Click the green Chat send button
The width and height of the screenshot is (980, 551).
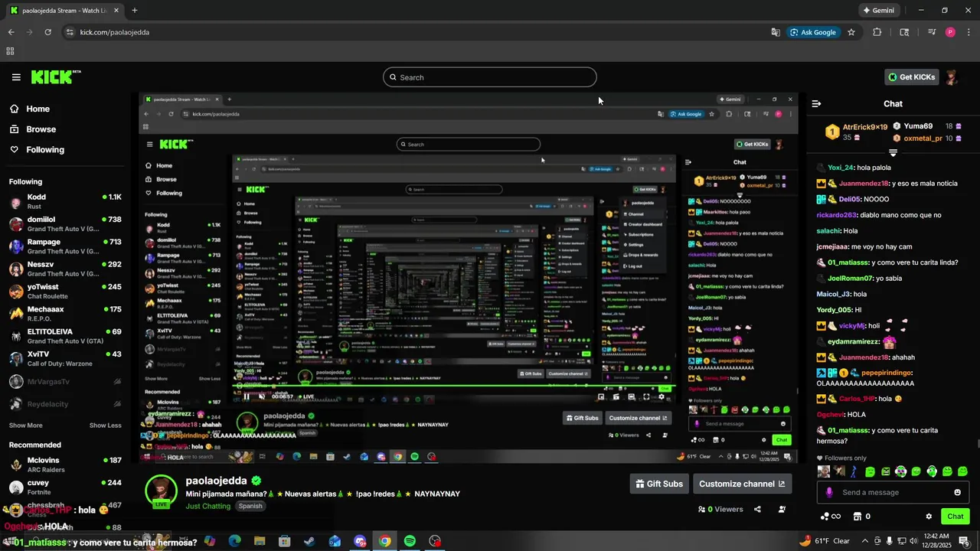[x=955, y=517]
